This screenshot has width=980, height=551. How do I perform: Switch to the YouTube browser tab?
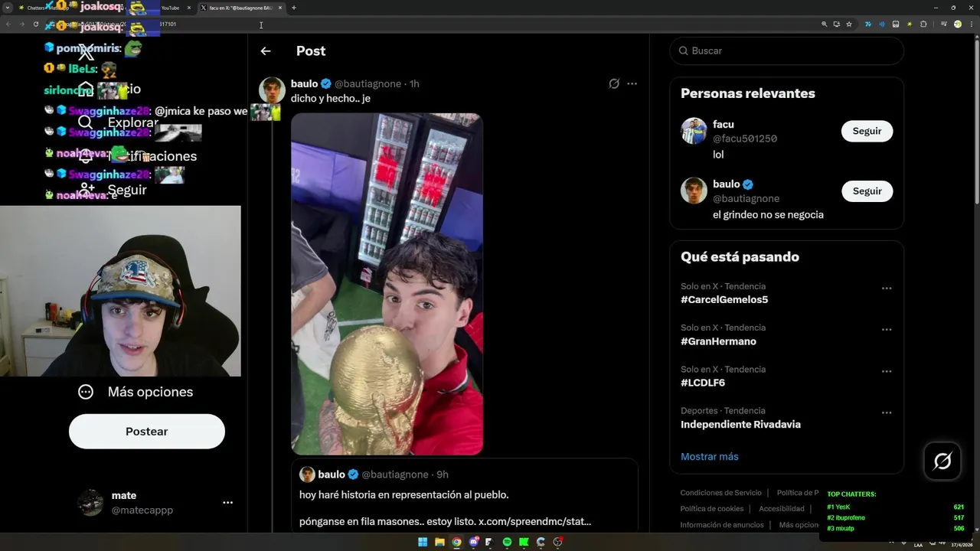(x=170, y=8)
